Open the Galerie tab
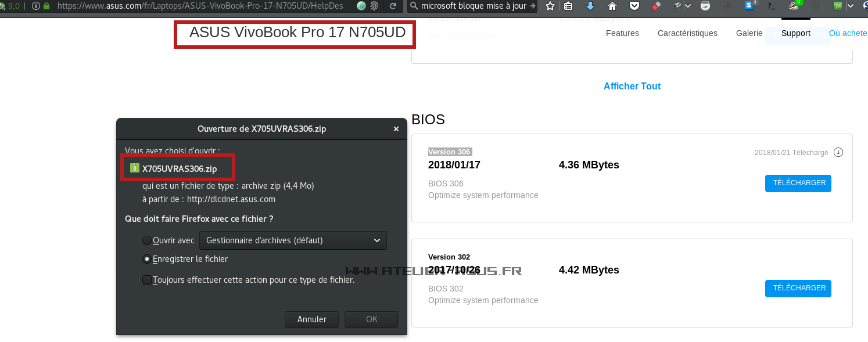The height and width of the screenshot is (342, 868). tap(749, 33)
